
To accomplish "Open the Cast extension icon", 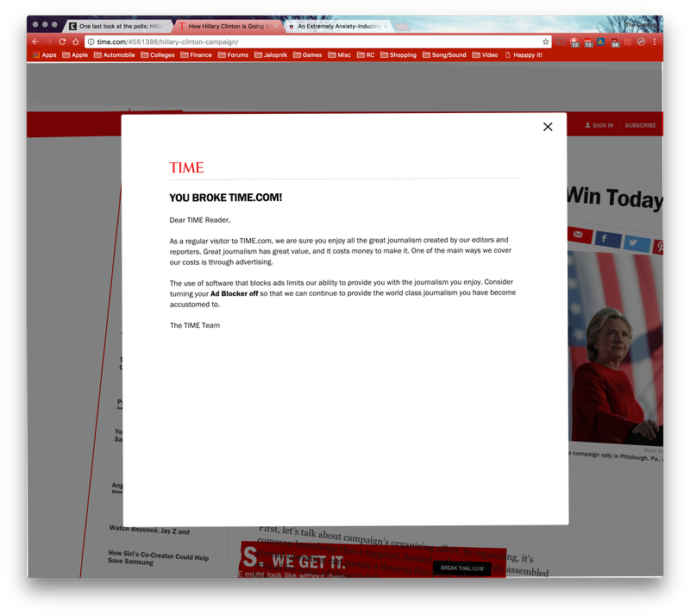I will [561, 42].
